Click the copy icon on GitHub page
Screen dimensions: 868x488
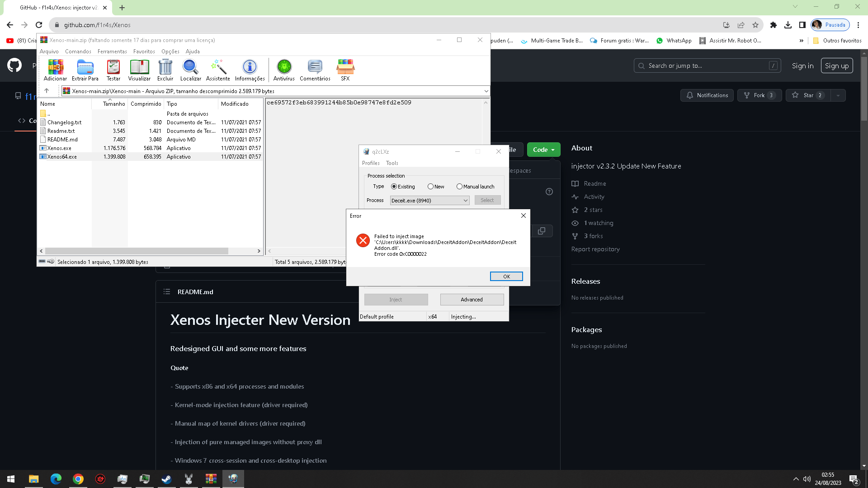coord(542,231)
